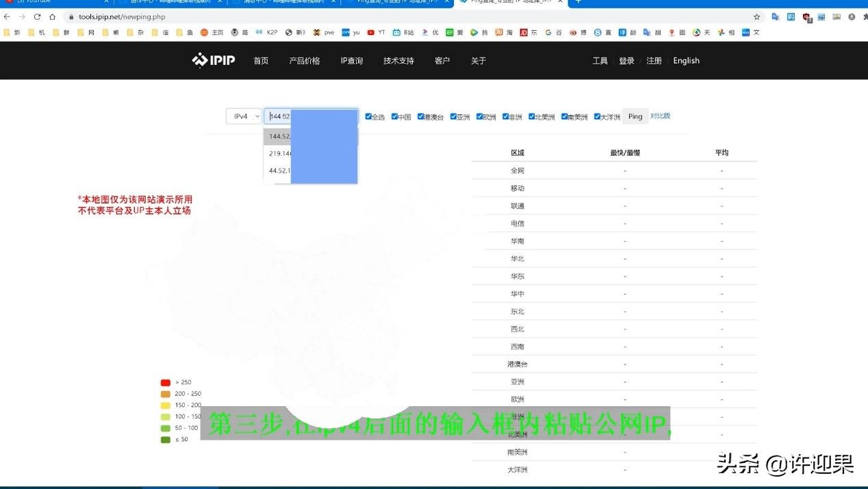Click the Ping button
The image size is (868, 489).
pyautogui.click(x=635, y=116)
